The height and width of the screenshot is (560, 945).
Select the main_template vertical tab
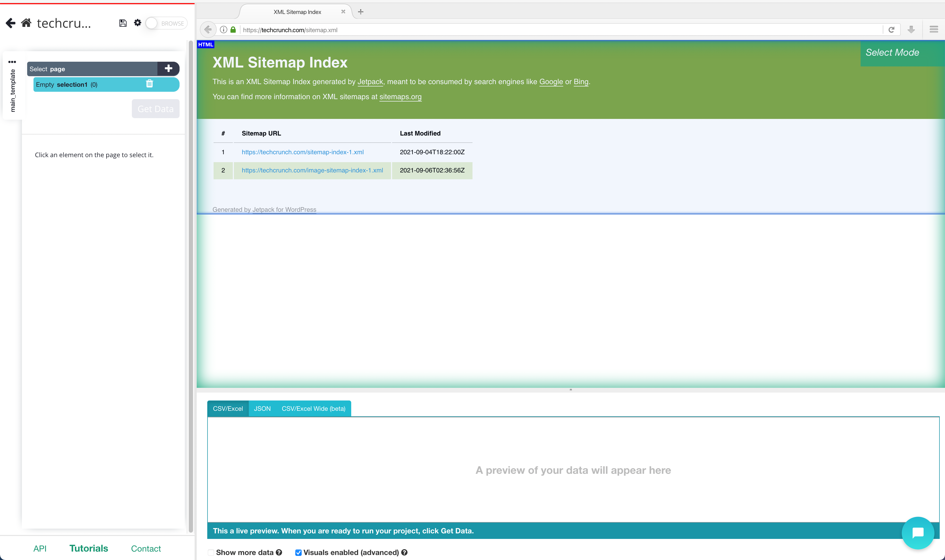click(x=12, y=90)
